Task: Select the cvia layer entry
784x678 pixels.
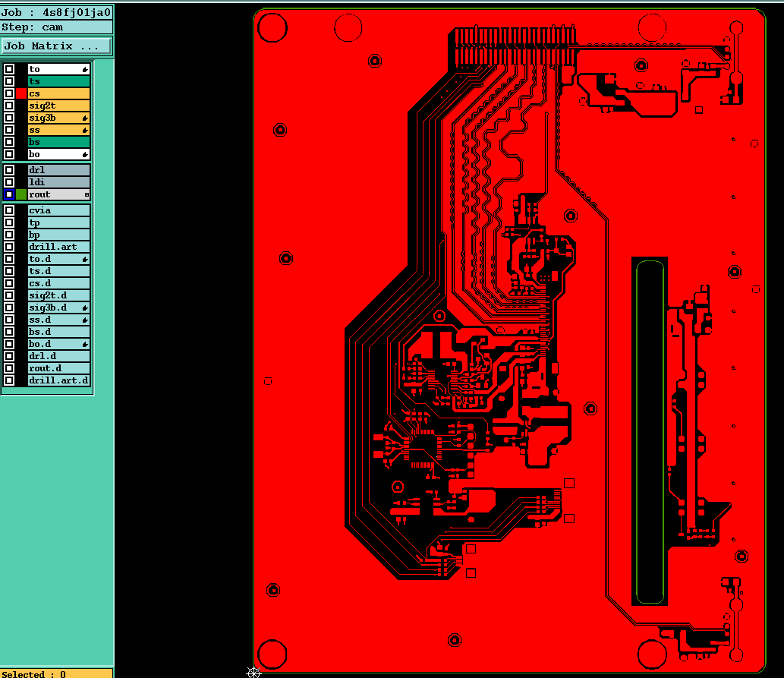Action: click(x=59, y=210)
